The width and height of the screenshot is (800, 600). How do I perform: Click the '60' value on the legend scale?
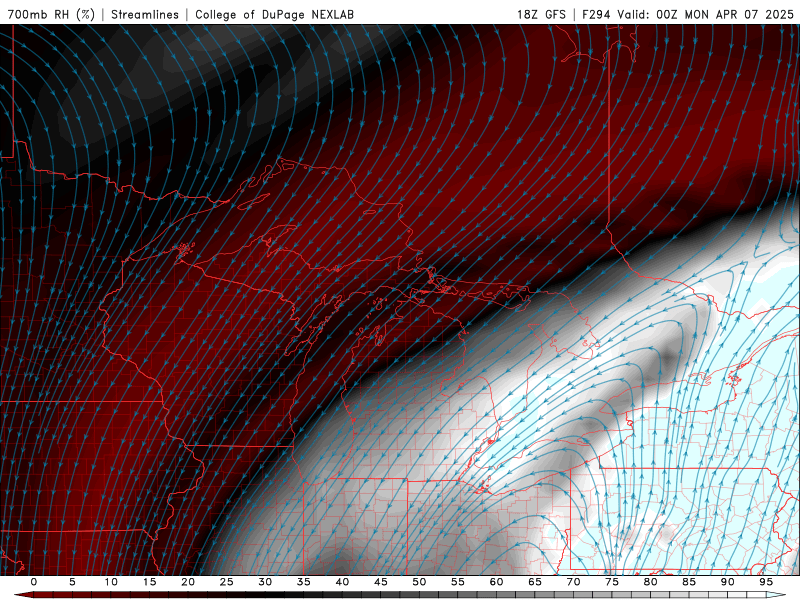tap(496, 582)
